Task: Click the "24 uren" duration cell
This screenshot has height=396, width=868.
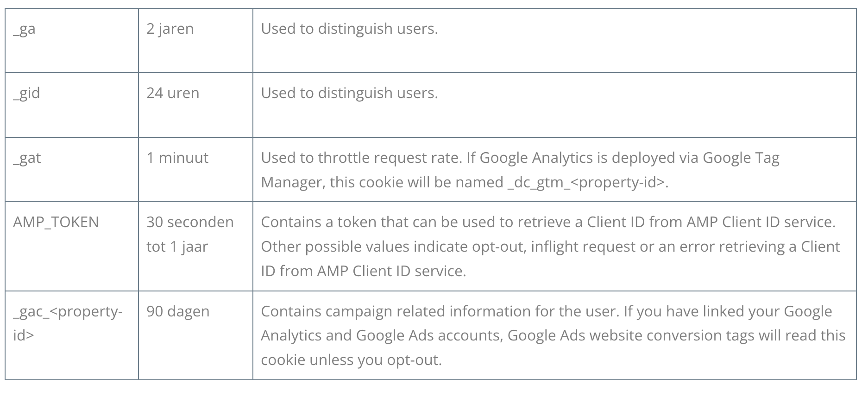Action: [x=173, y=93]
